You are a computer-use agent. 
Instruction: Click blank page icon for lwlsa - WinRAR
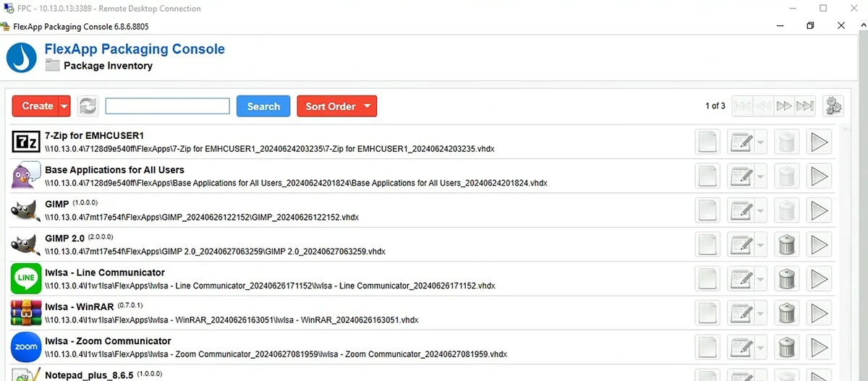pos(707,312)
